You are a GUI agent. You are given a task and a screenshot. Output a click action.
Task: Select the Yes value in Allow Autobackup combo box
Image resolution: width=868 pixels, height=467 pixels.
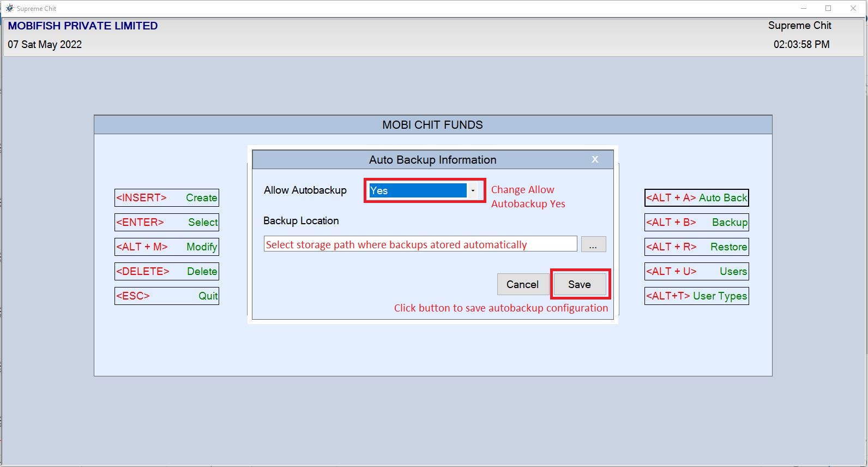(417, 190)
